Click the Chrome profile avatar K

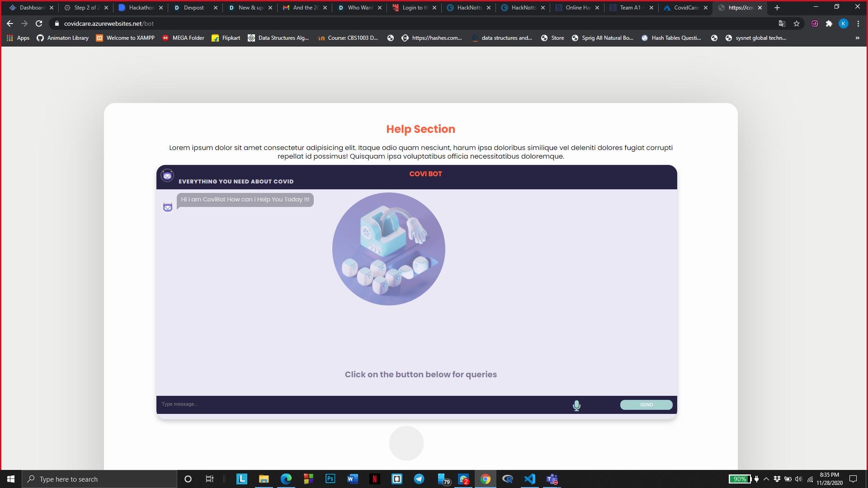tap(844, 23)
